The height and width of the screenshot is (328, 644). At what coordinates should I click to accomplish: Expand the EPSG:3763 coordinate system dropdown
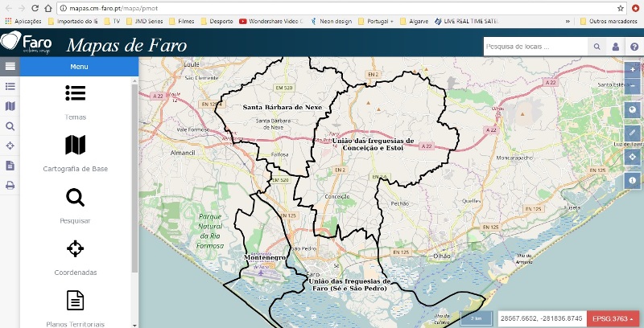point(613,318)
